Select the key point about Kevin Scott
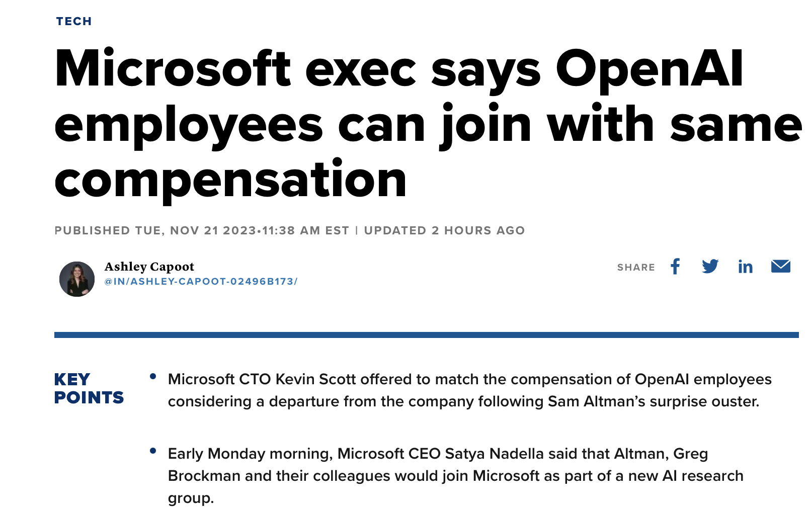The height and width of the screenshot is (511, 812). click(469, 390)
